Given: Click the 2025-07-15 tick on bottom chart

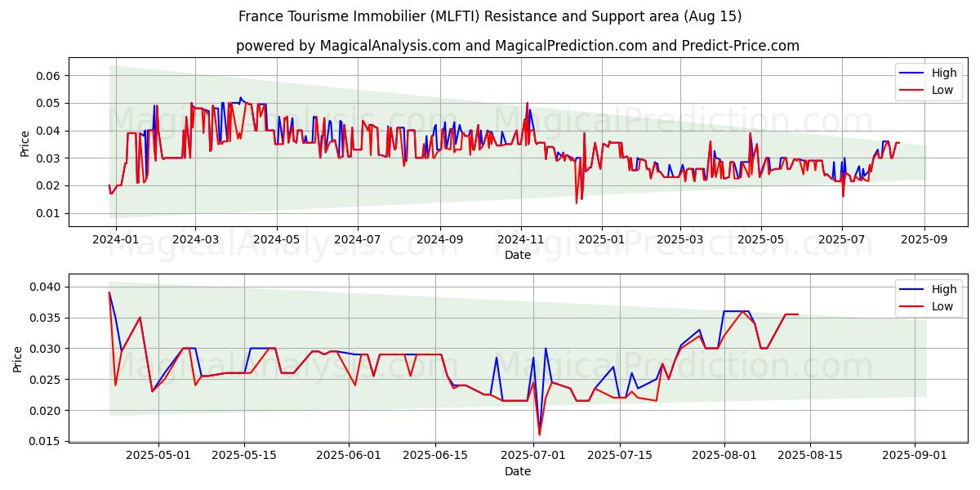Looking at the screenshot, I should click(618, 457).
